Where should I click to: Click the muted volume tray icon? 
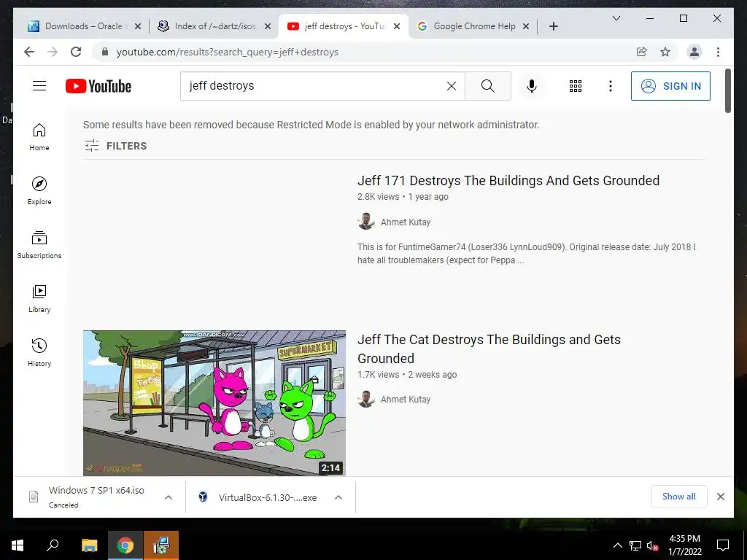652,545
